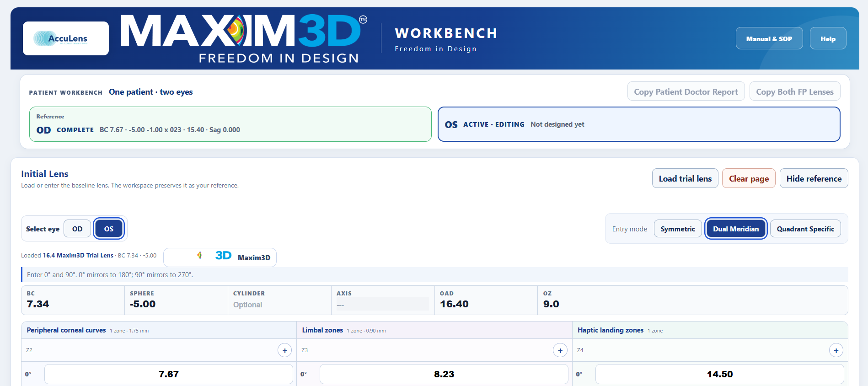This screenshot has width=868, height=386.
Task: Add a Peripheral corneal curves Z2 zone
Action: [x=285, y=350]
